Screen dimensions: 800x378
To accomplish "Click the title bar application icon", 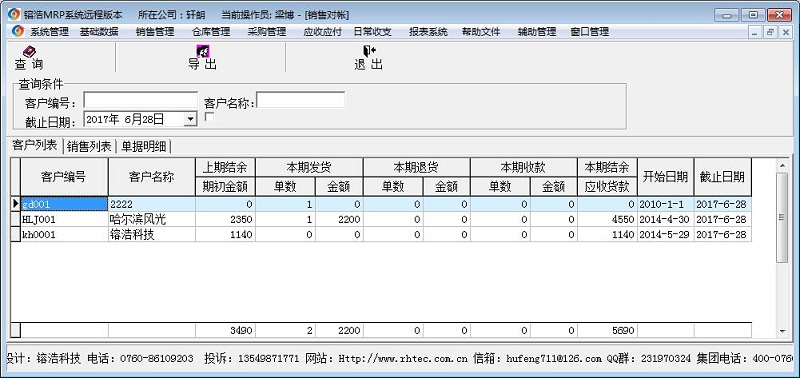I will pyautogui.click(x=14, y=14).
